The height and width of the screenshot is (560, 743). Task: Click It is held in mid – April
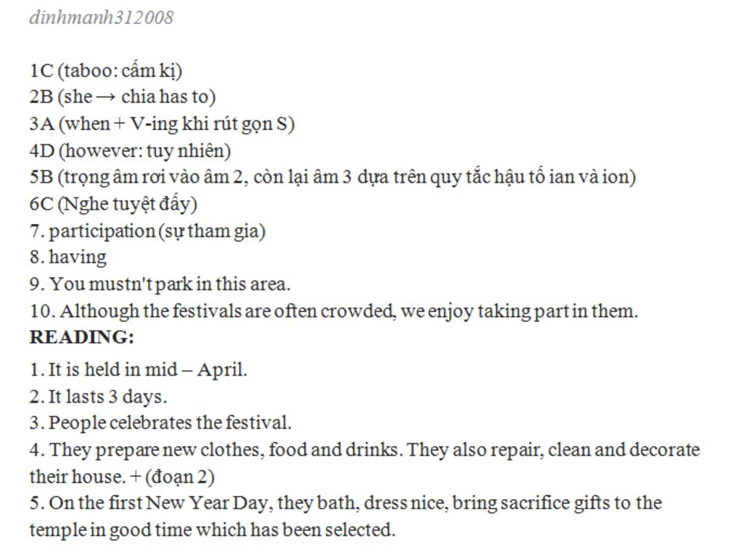(139, 369)
